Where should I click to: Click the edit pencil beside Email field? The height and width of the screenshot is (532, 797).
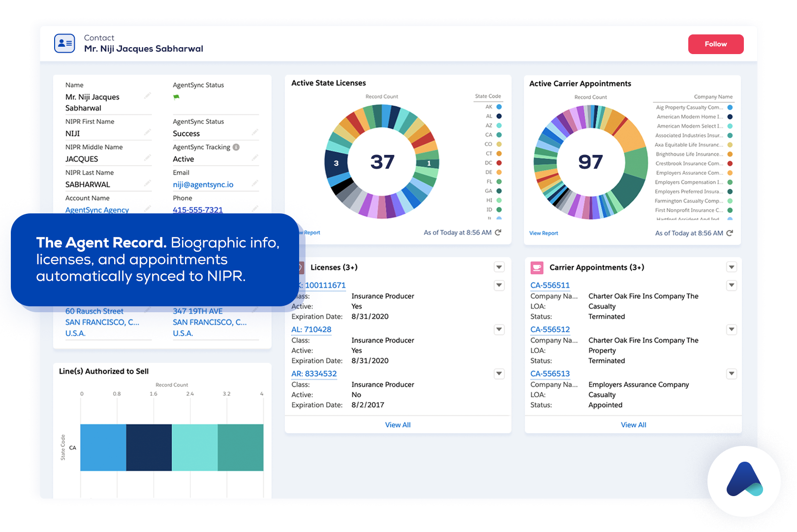tap(255, 183)
